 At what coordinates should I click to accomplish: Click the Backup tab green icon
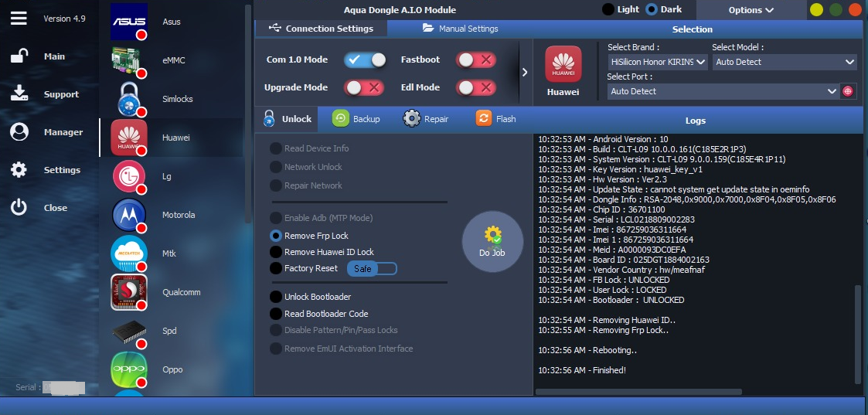[x=340, y=118]
